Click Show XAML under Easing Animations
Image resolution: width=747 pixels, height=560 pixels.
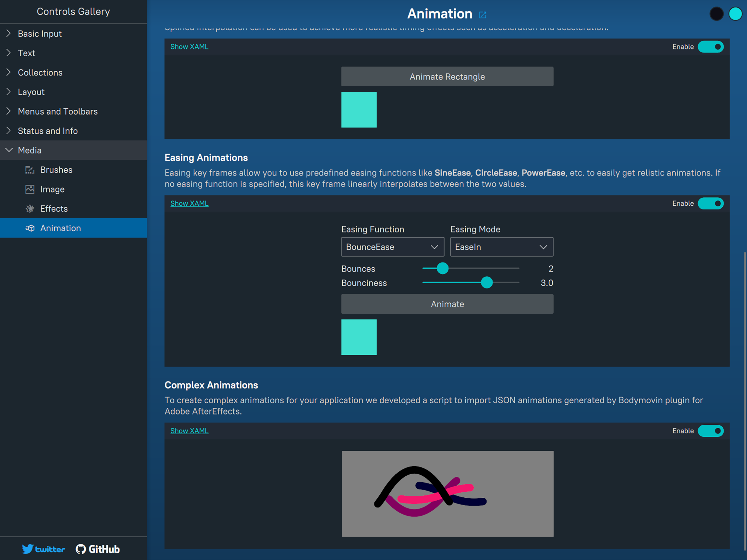(x=189, y=203)
